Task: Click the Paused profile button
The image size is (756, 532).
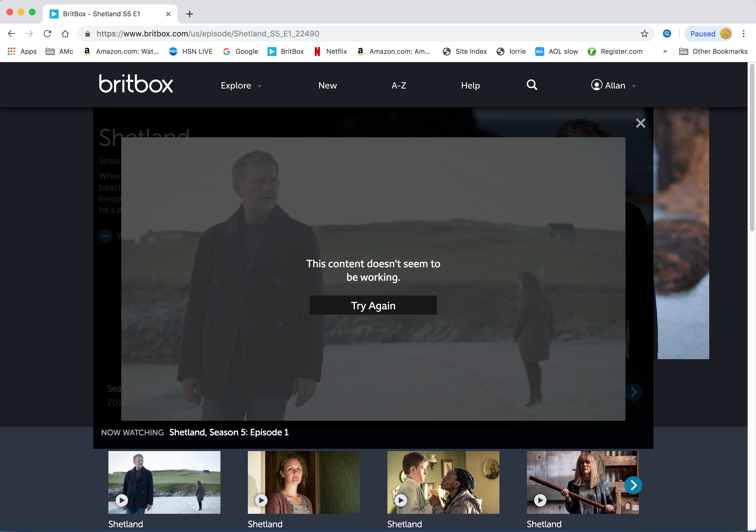Action: click(x=709, y=34)
